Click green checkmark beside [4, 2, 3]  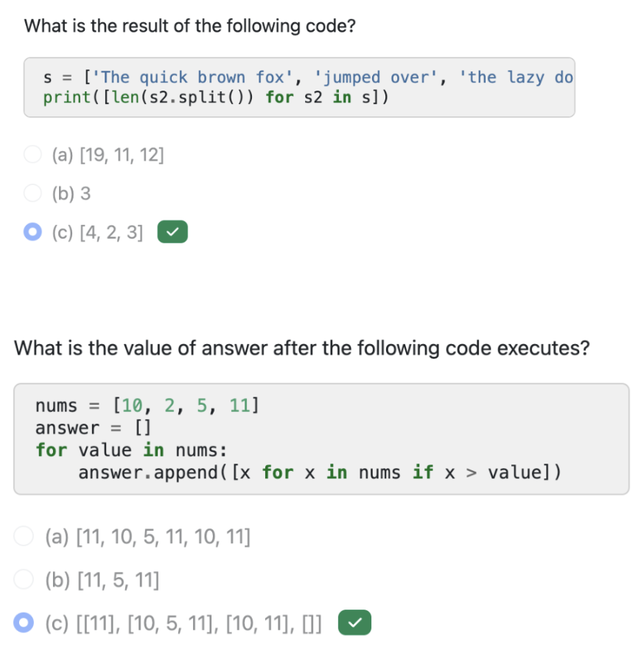[172, 233]
